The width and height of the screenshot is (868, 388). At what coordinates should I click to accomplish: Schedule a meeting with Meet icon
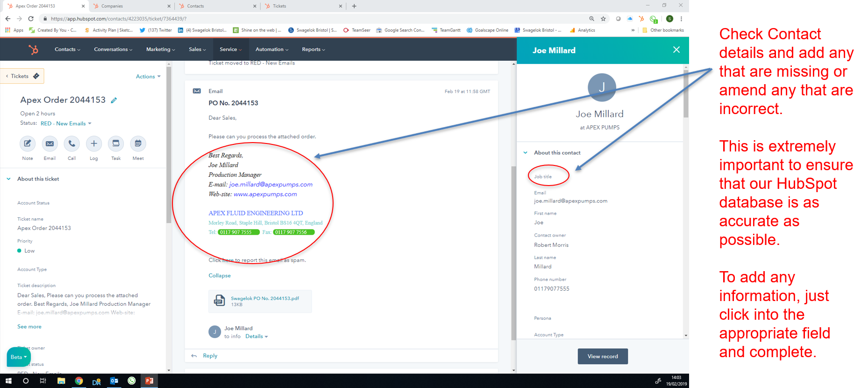pyautogui.click(x=138, y=144)
